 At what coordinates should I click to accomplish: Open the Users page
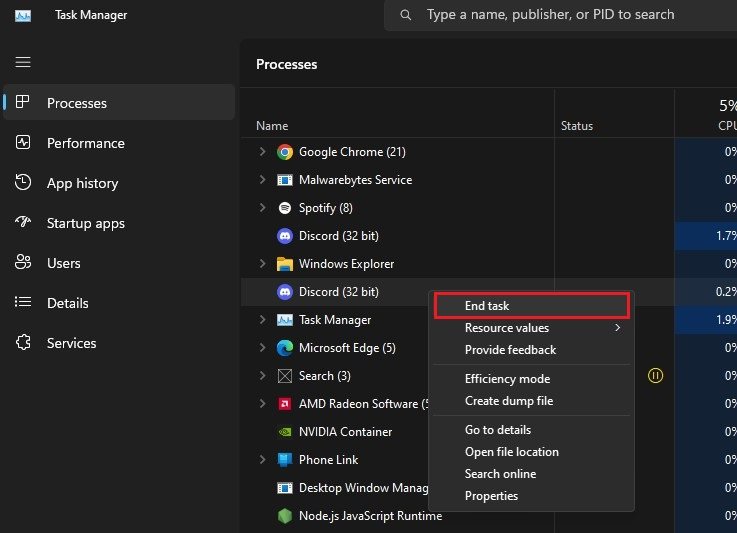(63, 263)
